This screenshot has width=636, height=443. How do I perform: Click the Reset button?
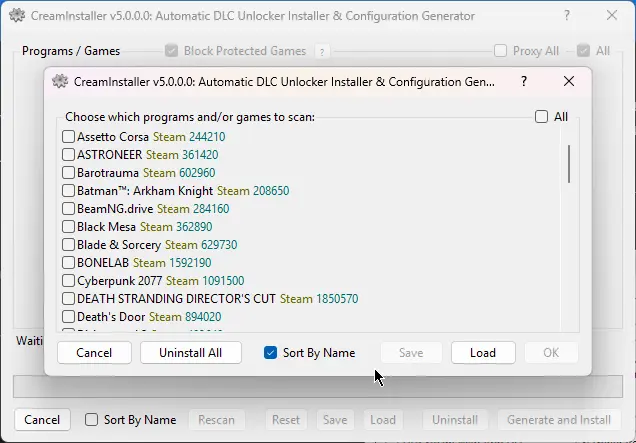click(286, 419)
